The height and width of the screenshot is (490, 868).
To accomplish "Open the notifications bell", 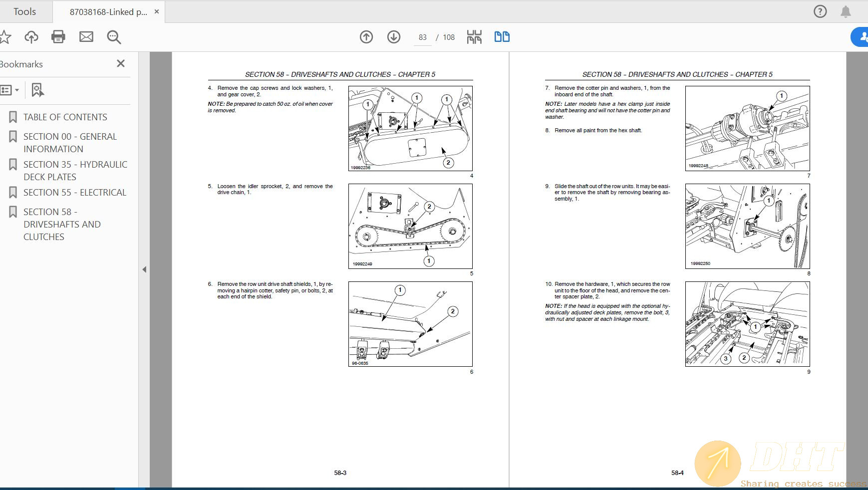I will coord(845,11).
